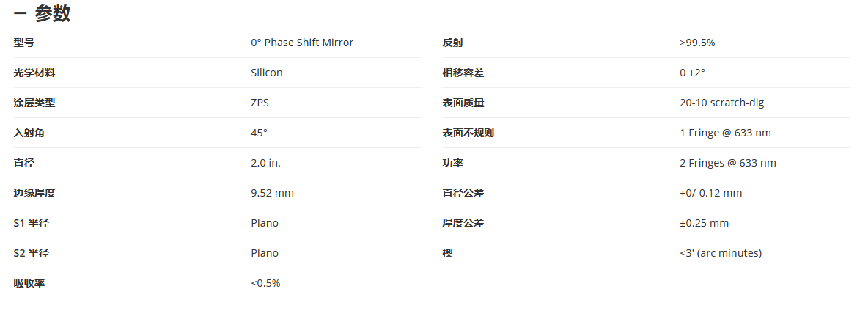
Task: Click the 2 Fringes @ 633 nm value
Action: [x=727, y=163]
